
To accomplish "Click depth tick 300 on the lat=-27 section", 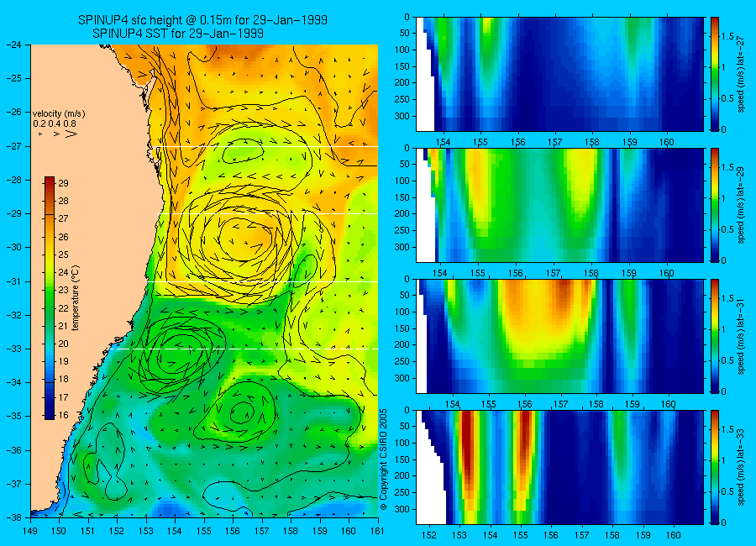I will [402, 116].
